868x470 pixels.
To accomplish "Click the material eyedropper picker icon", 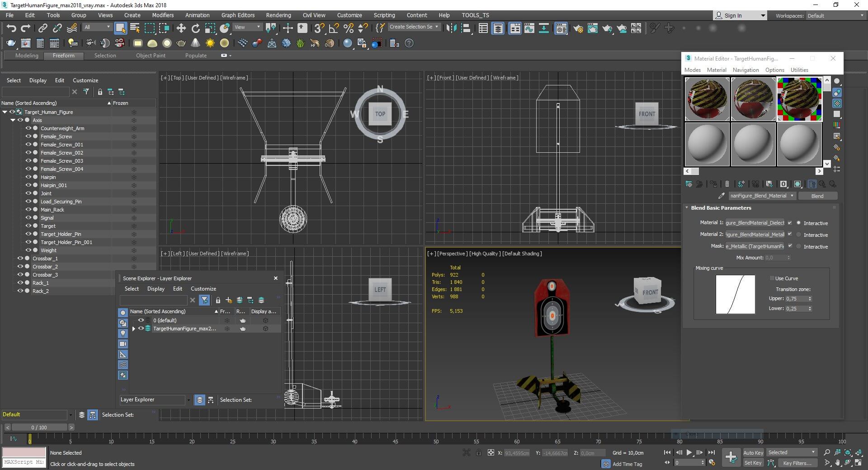I will pyautogui.click(x=721, y=196).
